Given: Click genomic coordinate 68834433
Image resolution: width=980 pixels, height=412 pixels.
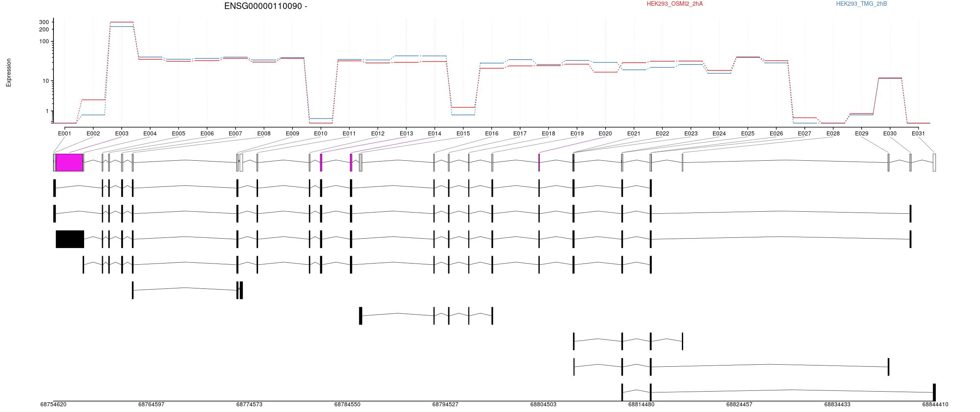Looking at the screenshot, I should point(837,405).
